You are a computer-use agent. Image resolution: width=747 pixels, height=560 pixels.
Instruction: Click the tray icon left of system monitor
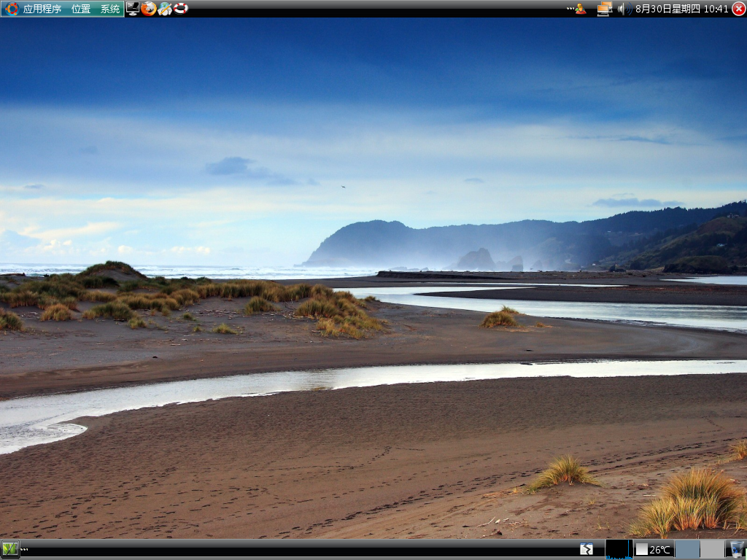click(586, 549)
